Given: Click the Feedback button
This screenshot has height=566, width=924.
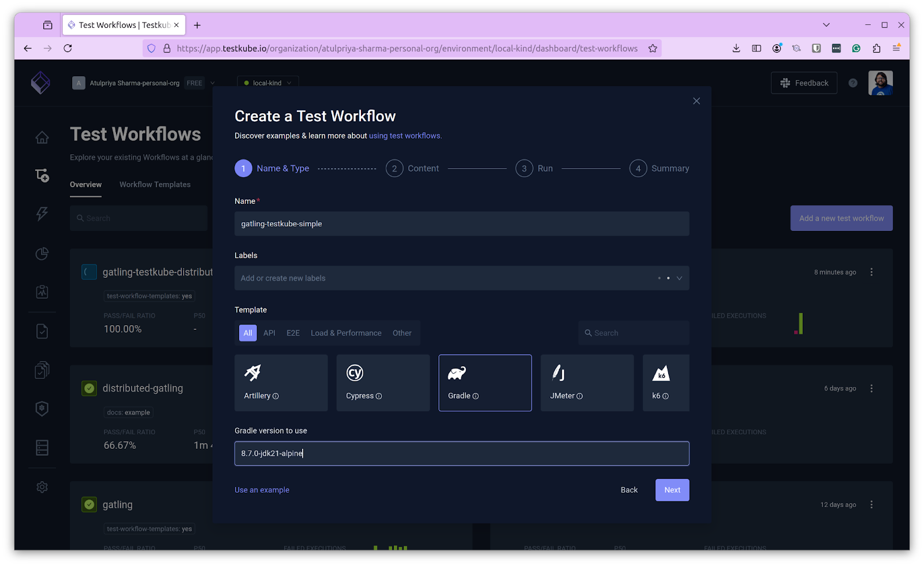Looking at the screenshot, I should coord(804,83).
